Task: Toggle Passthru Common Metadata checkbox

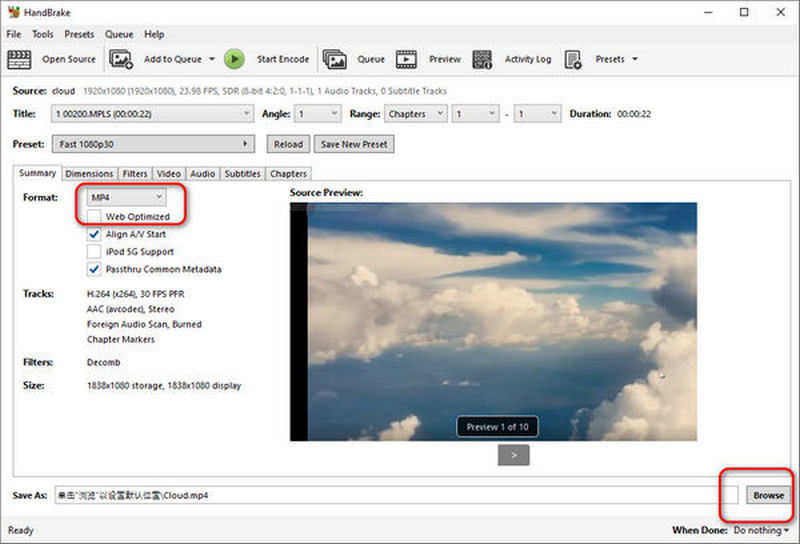Action: [x=93, y=269]
